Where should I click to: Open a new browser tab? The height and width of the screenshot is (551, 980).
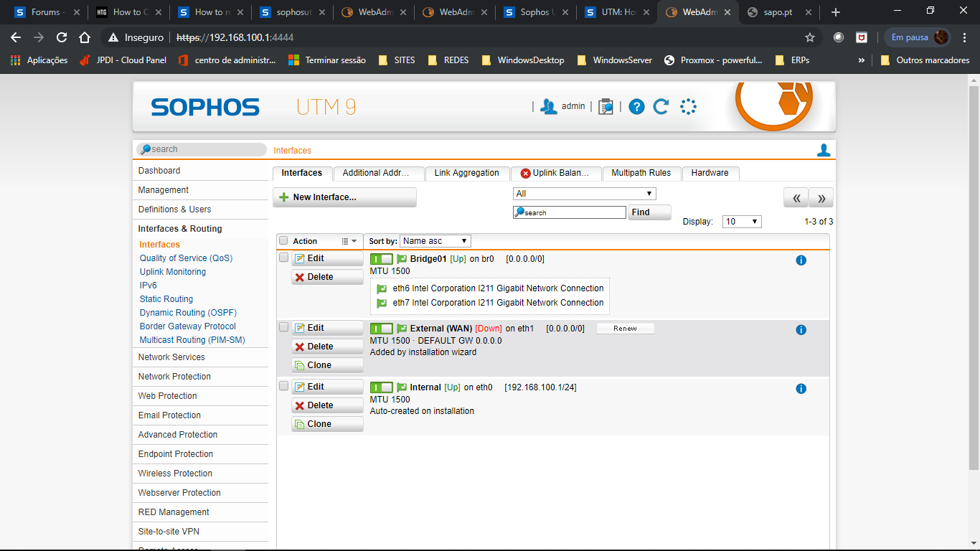coord(835,12)
